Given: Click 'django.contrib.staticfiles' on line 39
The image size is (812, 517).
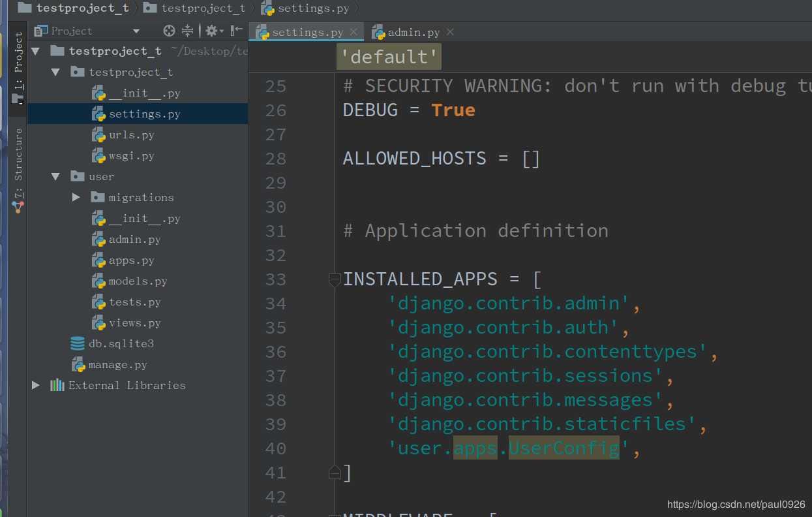Looking at the screenshot, I should click(542, 424).
